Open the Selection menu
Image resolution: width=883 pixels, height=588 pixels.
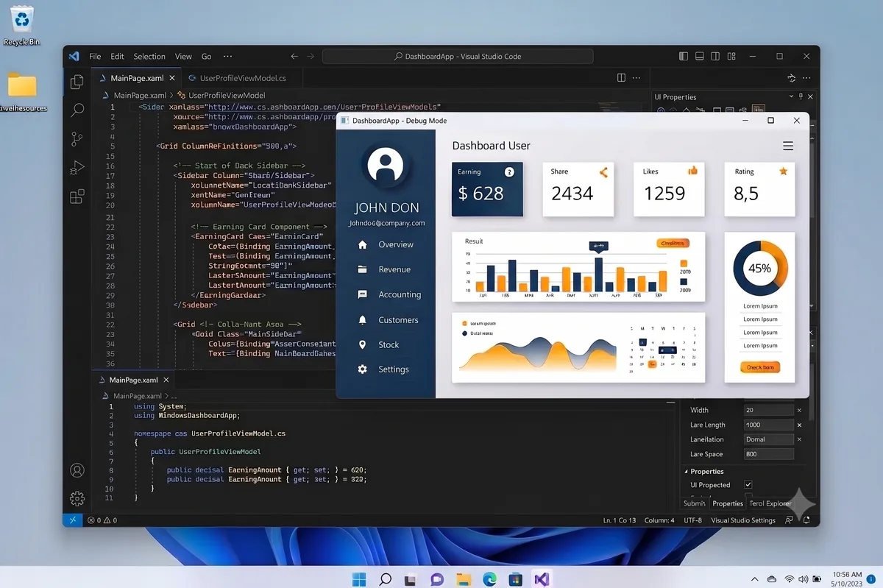[149, 56]
